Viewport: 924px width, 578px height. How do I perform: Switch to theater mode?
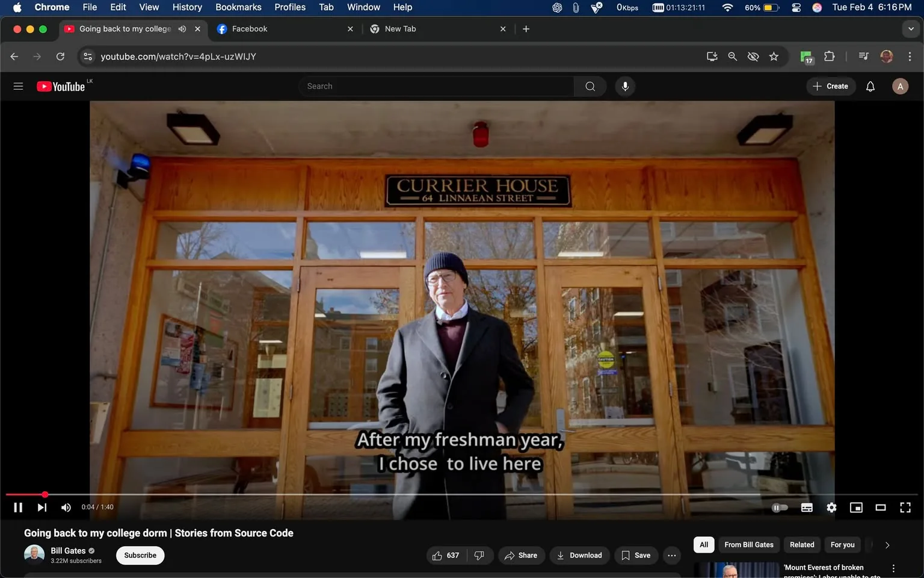point(881,508)
